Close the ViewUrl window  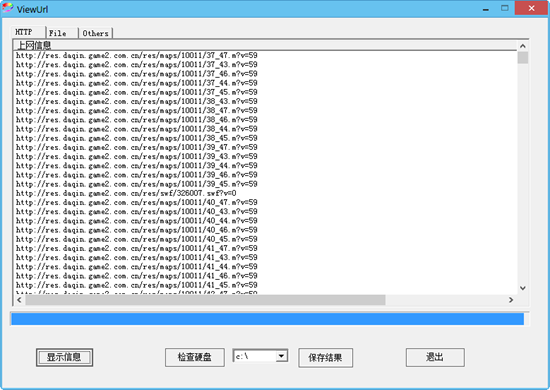click(531, 8)
